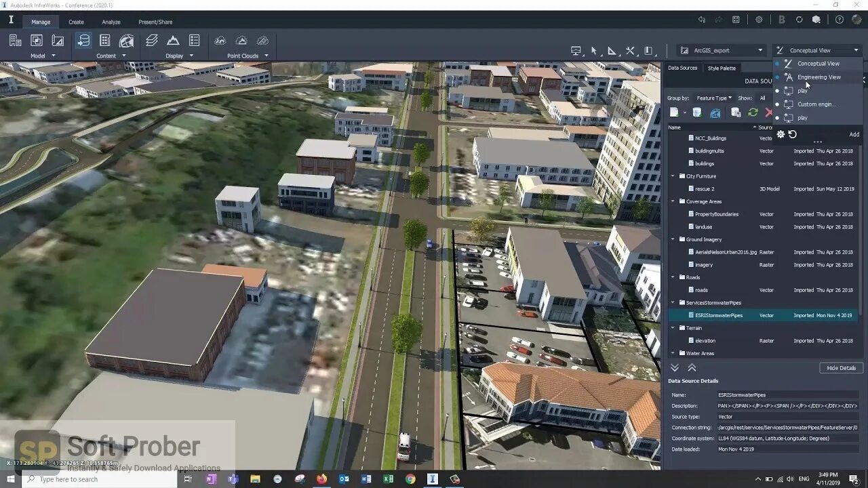Click the first Point Clouds tool icon
The image size is (868, 488).
pos(220,41)
